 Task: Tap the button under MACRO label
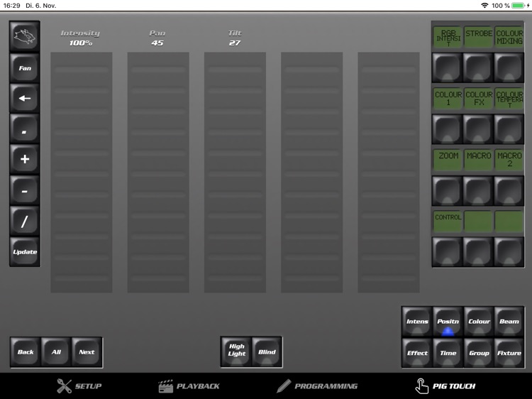coord(478,190)
